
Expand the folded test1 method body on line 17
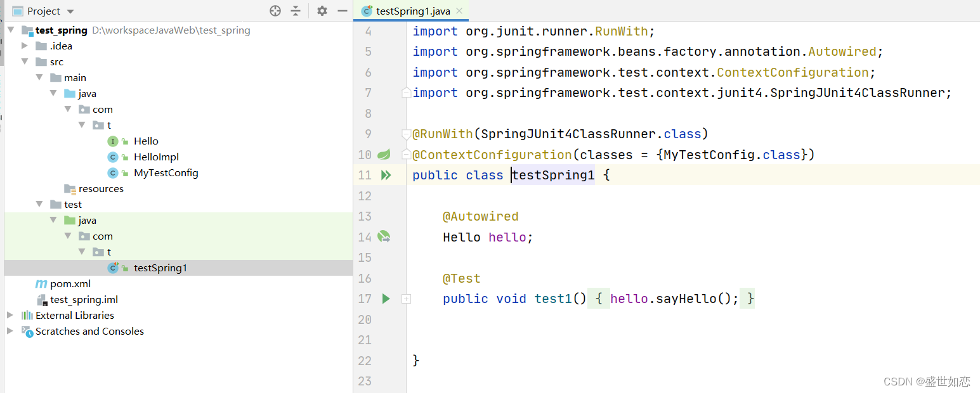406,299
